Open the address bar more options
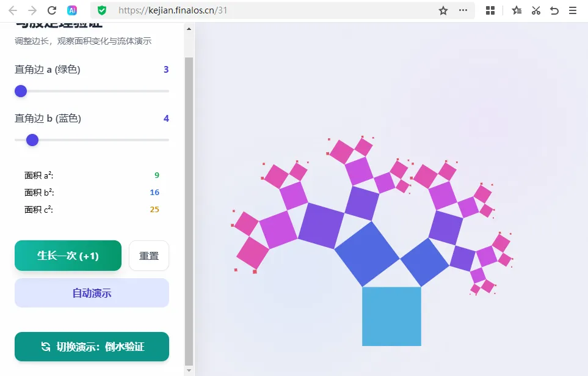The image size is (588, 376). pyautogui.click(x=463, y=10)
